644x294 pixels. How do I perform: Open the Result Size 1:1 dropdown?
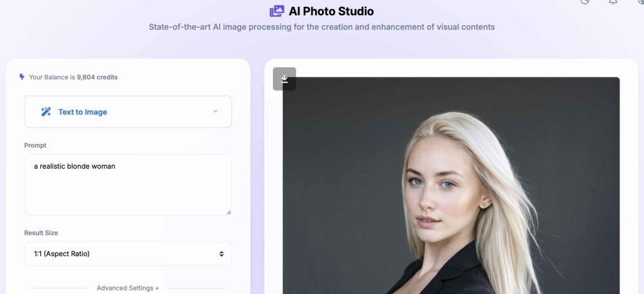click(128, 254)
